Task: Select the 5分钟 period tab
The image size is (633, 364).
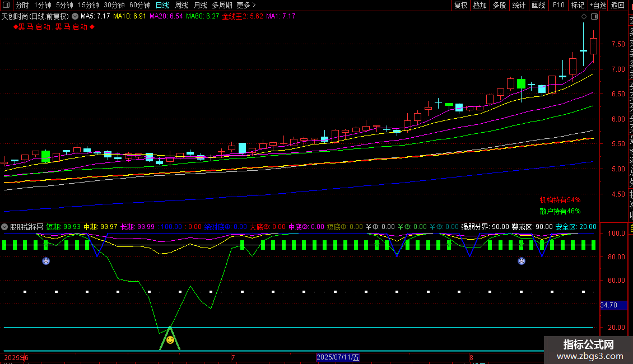Action: coord(64,5)
